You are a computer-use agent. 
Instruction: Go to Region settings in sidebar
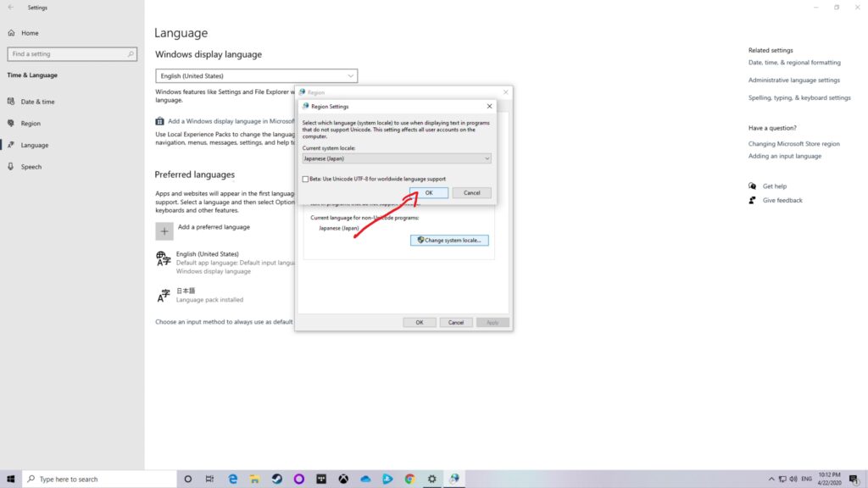pyautogui.click(x=31, y=124)
